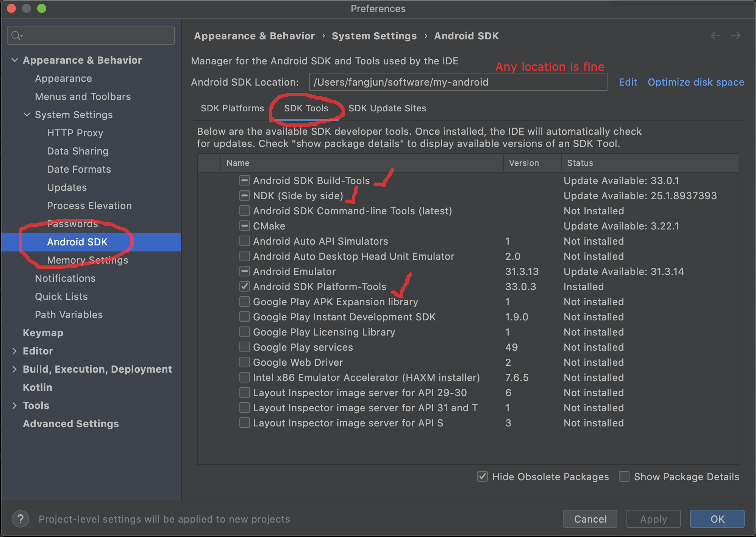The height and width of the screenshot is (537, 756).
Task: Click the Apply button
Action: pyautogui.click(x=653, y=519)
